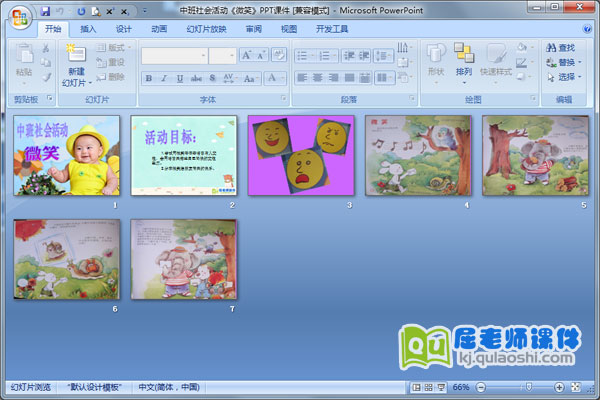
Task: Click 中文(简体，中国) language in status bar
Action: (x=169, y=387)
